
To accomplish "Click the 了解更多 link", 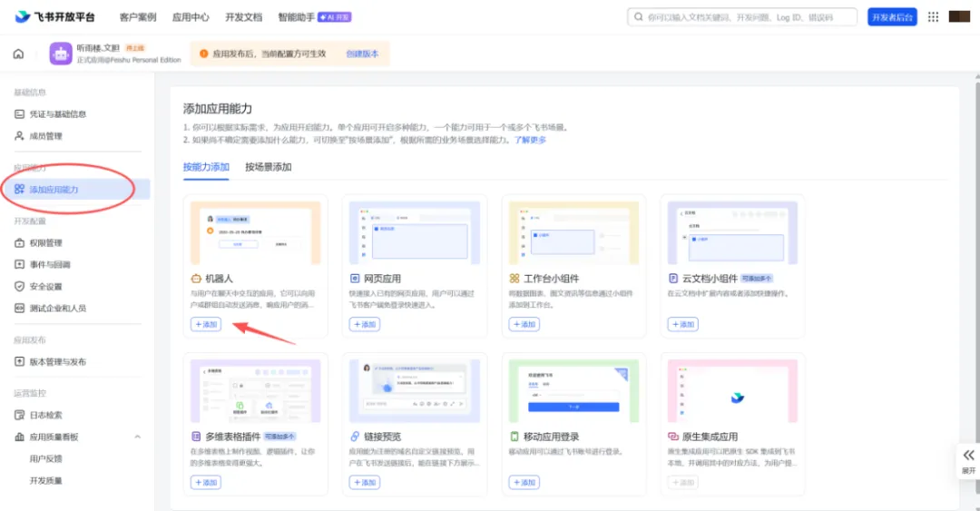I will tap(530, 140).
